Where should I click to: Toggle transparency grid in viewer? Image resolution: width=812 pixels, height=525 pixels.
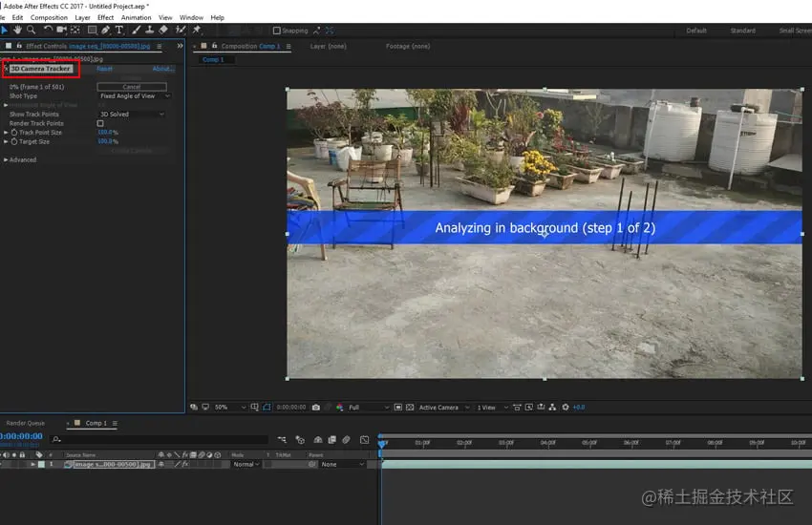(x=410, y=408)
